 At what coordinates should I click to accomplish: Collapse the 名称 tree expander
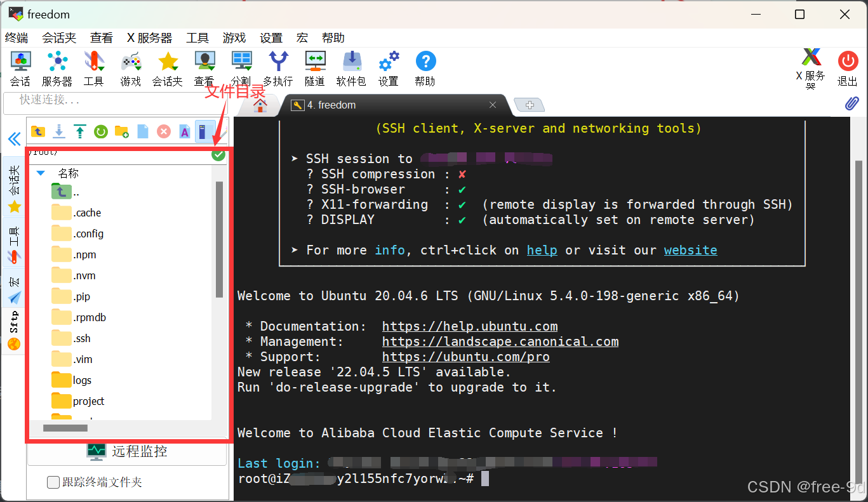coord(41,173)
